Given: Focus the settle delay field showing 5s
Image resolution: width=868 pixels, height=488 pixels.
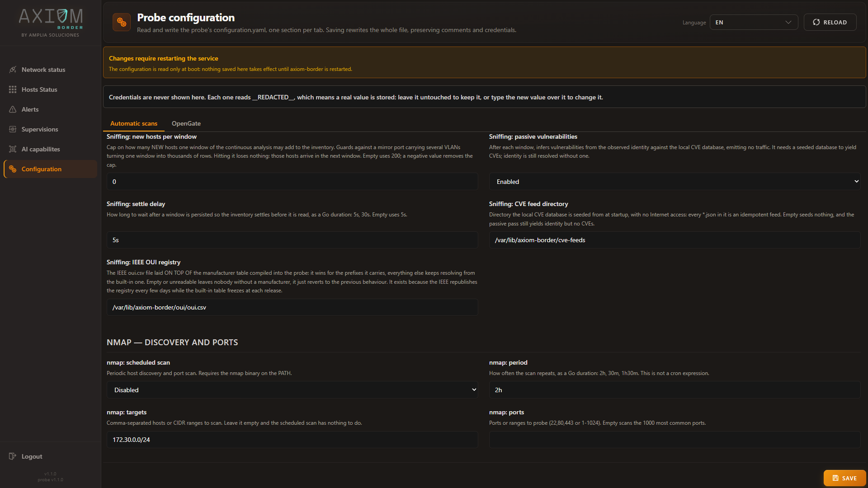Looking at the screenshot, I should (292, 240).
